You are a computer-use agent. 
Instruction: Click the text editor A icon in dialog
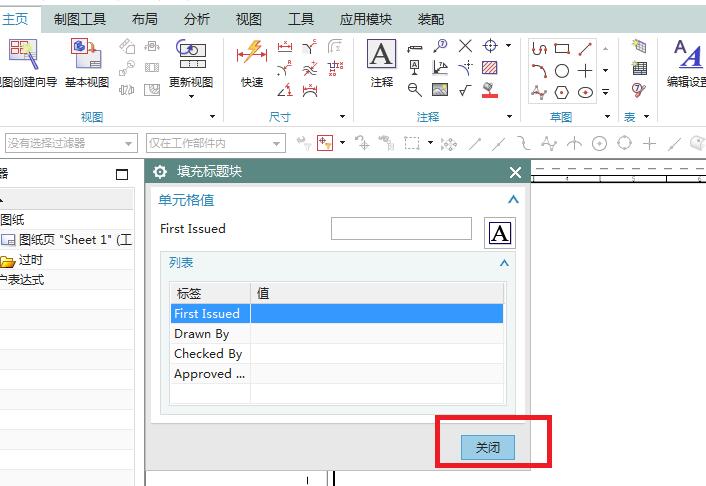pos(500,233)
